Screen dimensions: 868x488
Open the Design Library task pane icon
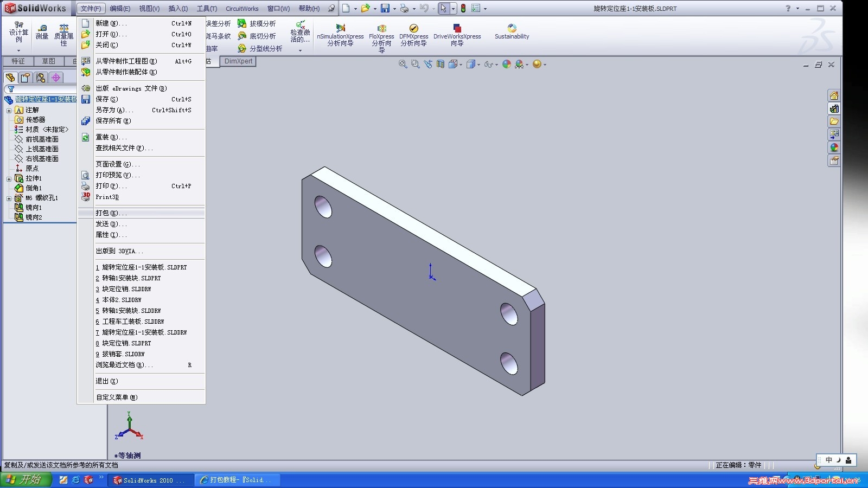(834, 108)
